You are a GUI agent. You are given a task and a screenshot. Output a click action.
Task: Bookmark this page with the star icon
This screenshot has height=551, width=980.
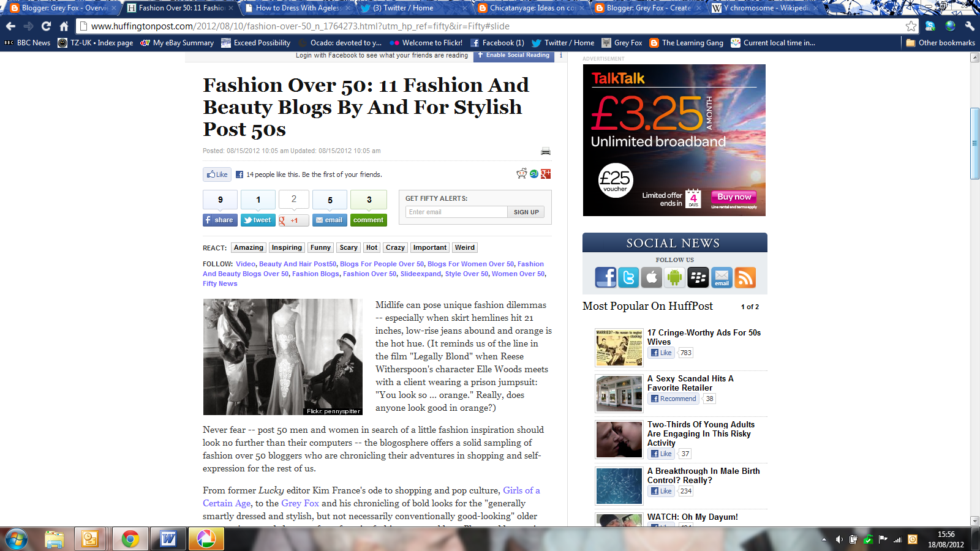coord(911,26)
